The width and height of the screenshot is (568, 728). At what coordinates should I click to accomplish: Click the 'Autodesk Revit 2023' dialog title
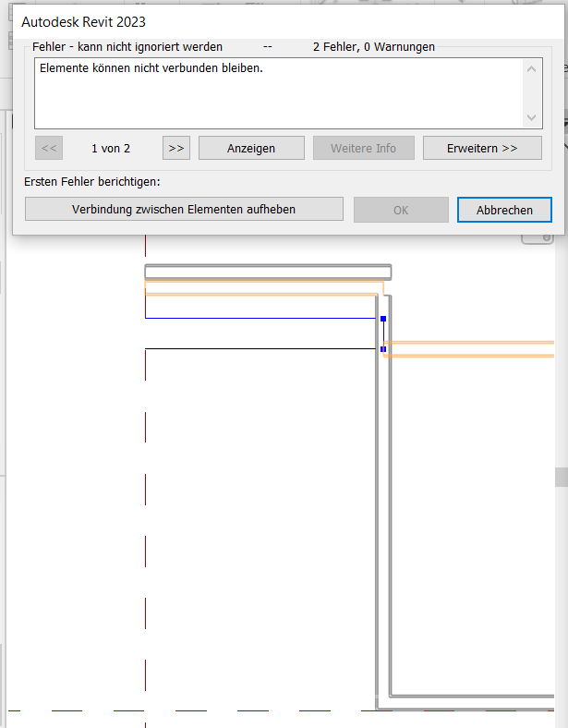point(83,22)
